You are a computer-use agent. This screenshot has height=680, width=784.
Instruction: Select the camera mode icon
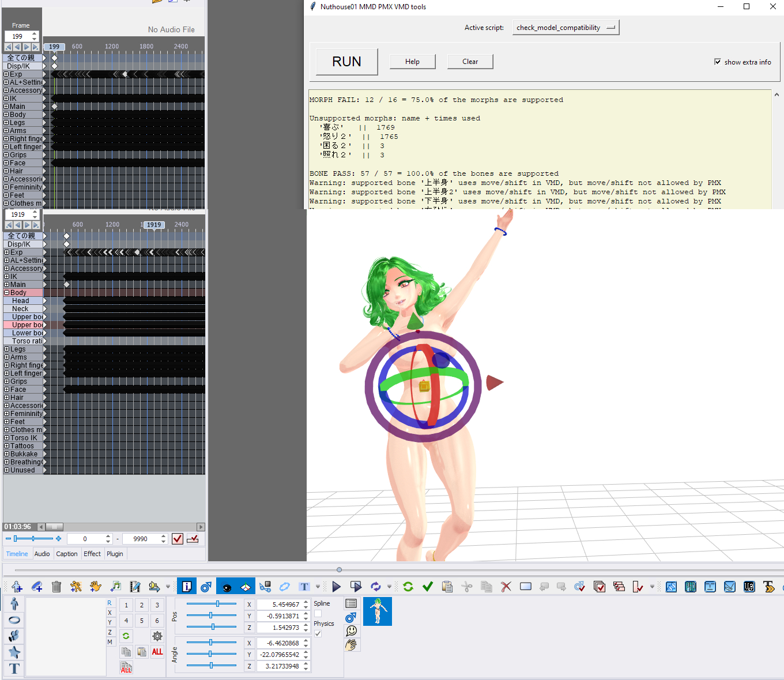(14, 636)
